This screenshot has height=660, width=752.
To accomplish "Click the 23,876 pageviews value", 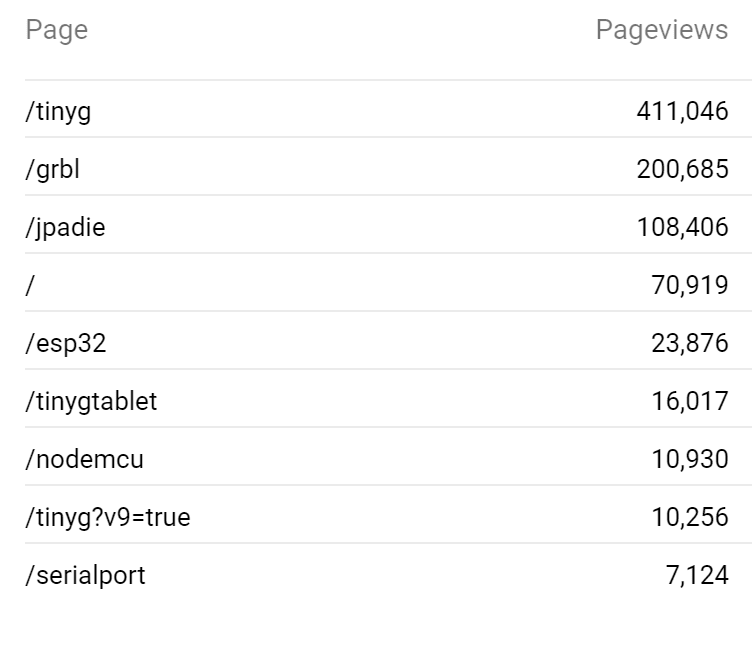I will click(689, 343).
